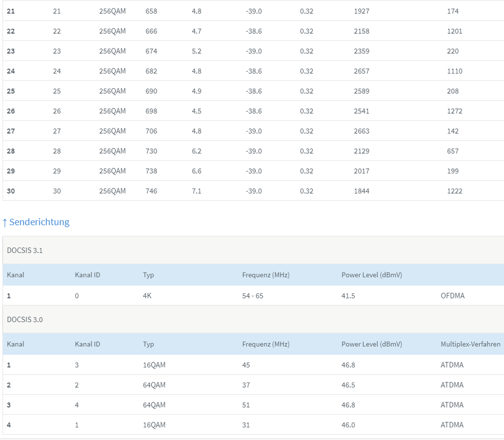Select DOCSIS 3.0 row with frequency 45
The width and height of the screenshot is (504, 440).
[x=246, y=365]
